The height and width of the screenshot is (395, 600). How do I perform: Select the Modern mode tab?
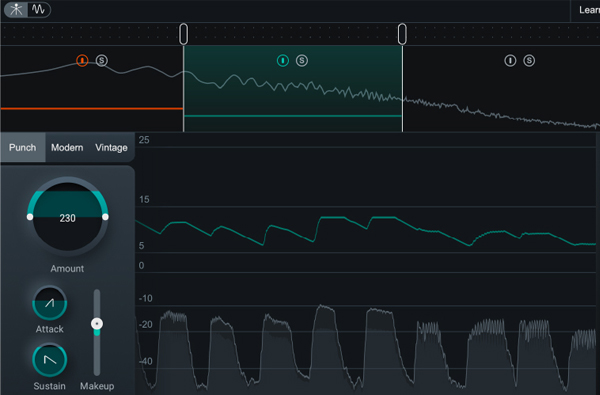(x=67, y=147)
